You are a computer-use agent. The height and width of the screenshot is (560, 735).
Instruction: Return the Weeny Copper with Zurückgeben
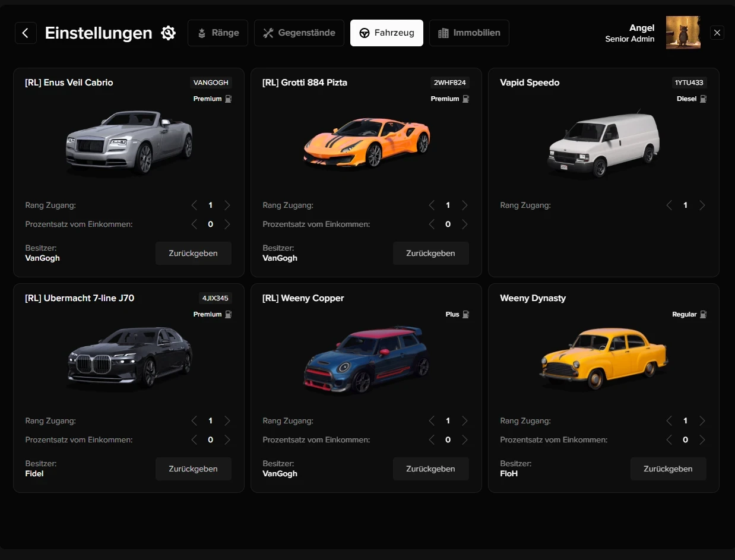click(x=430, y=469)
